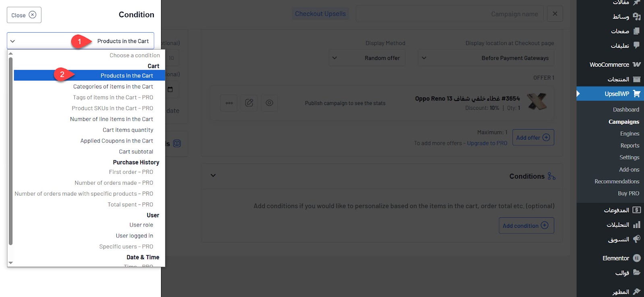Open the Upgrade to PRO link
644x297 pixels.
[487, 143]
